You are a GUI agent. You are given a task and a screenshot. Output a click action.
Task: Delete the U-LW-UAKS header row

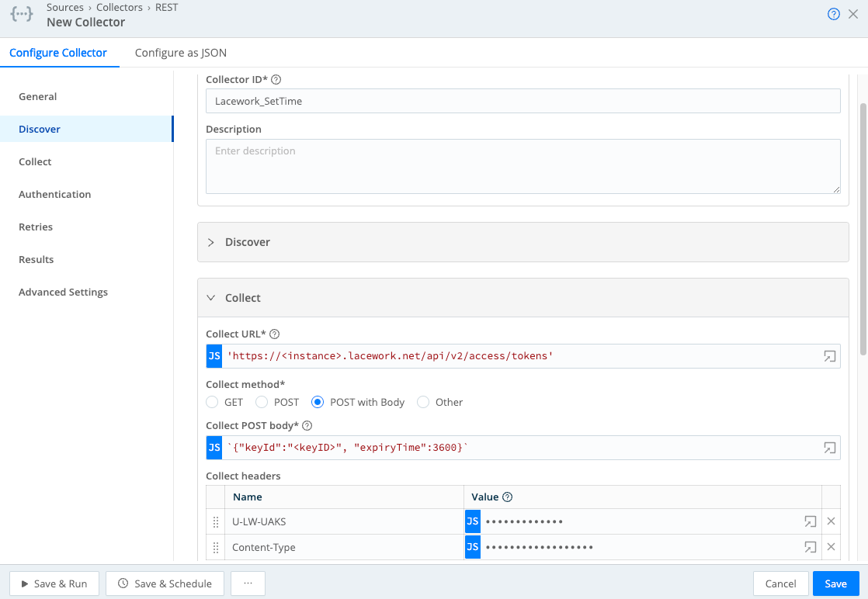pyautogui.click(x=831, y=522)
